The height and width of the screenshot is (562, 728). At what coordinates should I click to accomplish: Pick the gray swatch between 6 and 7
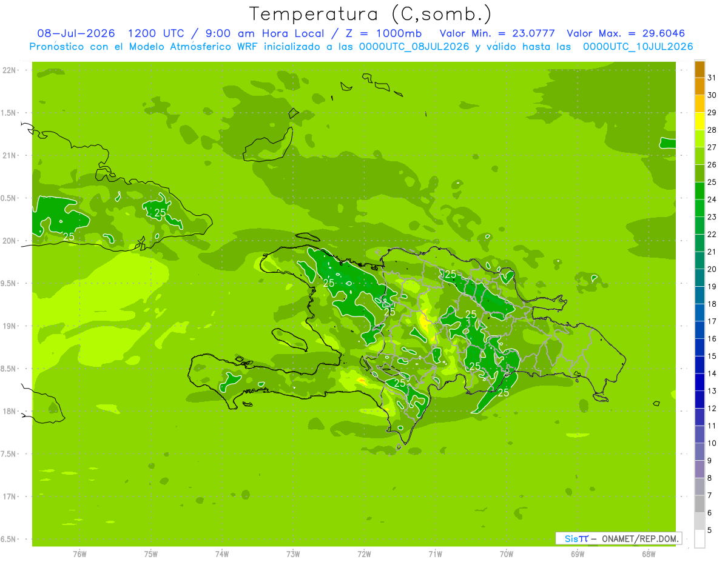699,504
